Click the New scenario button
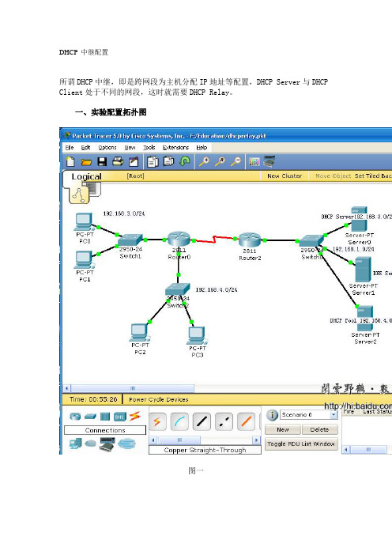This screenshot has height=555, width=392. (283, 429)
